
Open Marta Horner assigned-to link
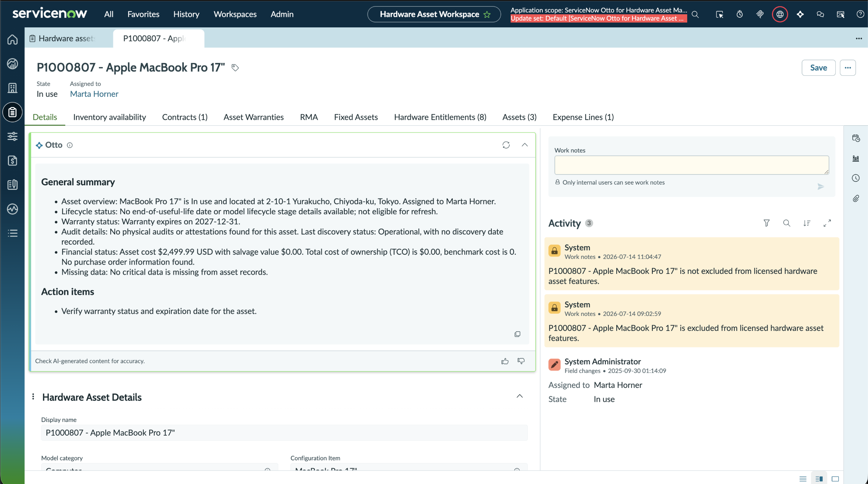(94, 94)
